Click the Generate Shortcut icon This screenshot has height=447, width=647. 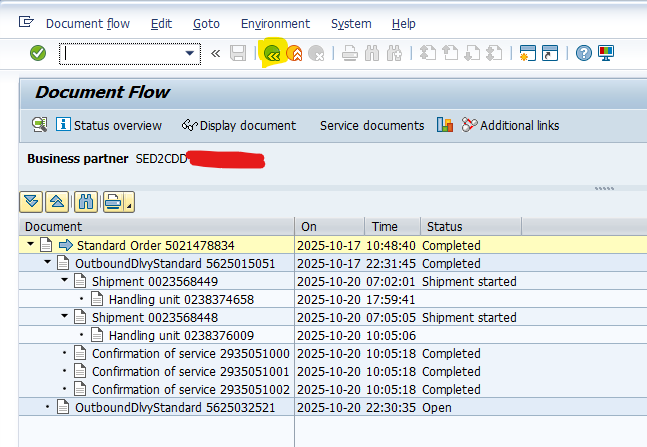[x=550, y=53]
